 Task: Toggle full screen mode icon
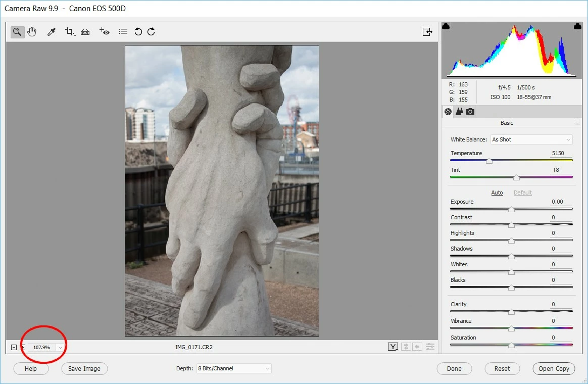427,32
